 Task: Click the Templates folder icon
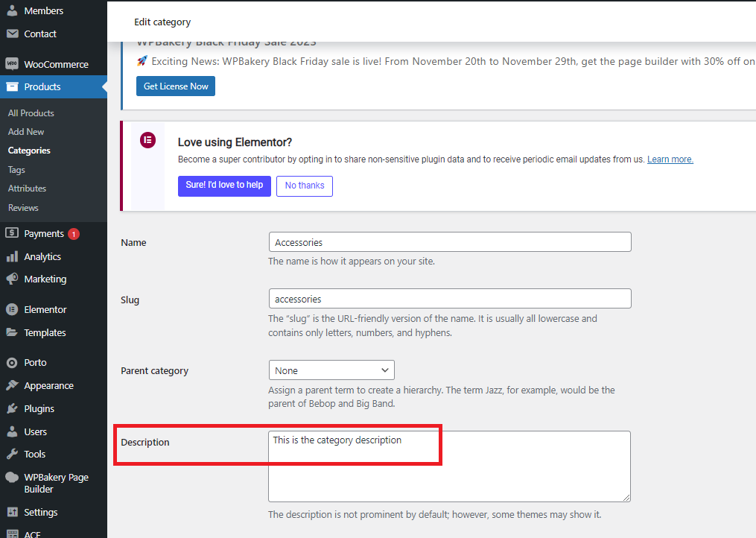tap(12, 332)
